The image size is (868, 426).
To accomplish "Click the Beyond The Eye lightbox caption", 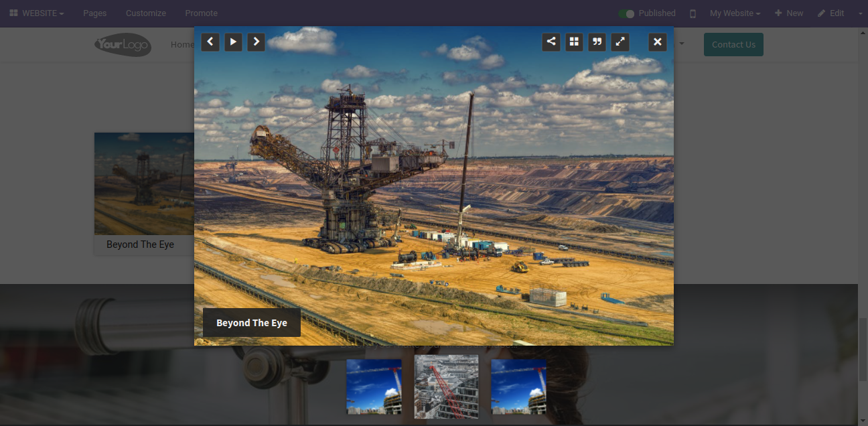I will (x=252, y=323).
